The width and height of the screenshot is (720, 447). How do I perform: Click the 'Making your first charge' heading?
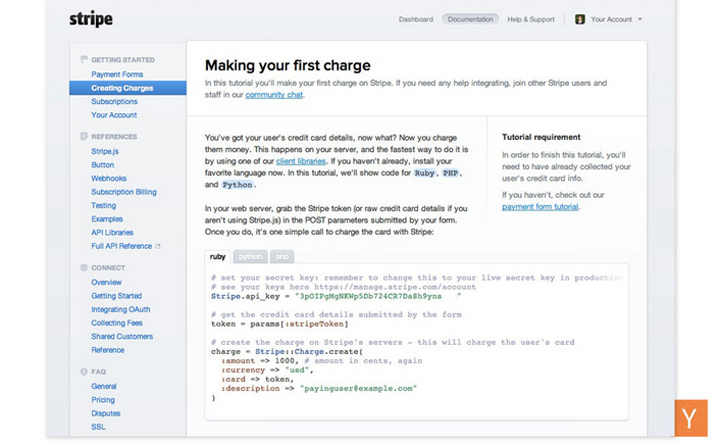pos(287,65)
